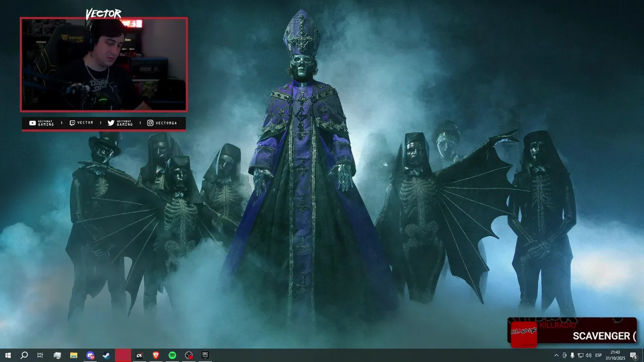The height and width of the screenshot is (362, 644).
Task: Open the volume speaker tray icon
Action: click(588, 355)
